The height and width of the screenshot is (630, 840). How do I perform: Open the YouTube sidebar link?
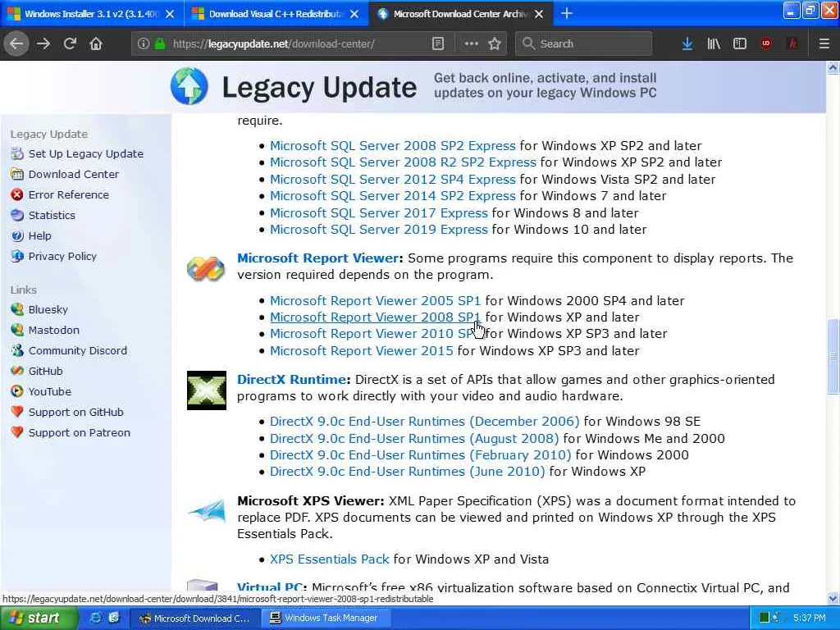click(x=50, y=391)
